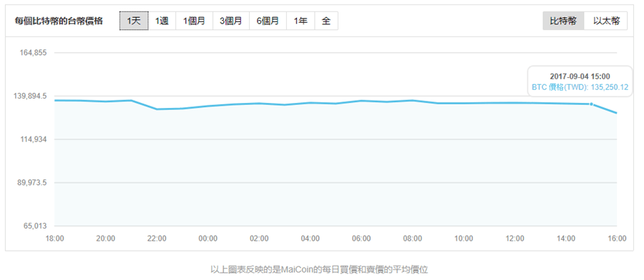The width and height of the screenshot is (644, 280).
Task: Click the 114,934 y-axis label
Action: (x=33, y=139)
